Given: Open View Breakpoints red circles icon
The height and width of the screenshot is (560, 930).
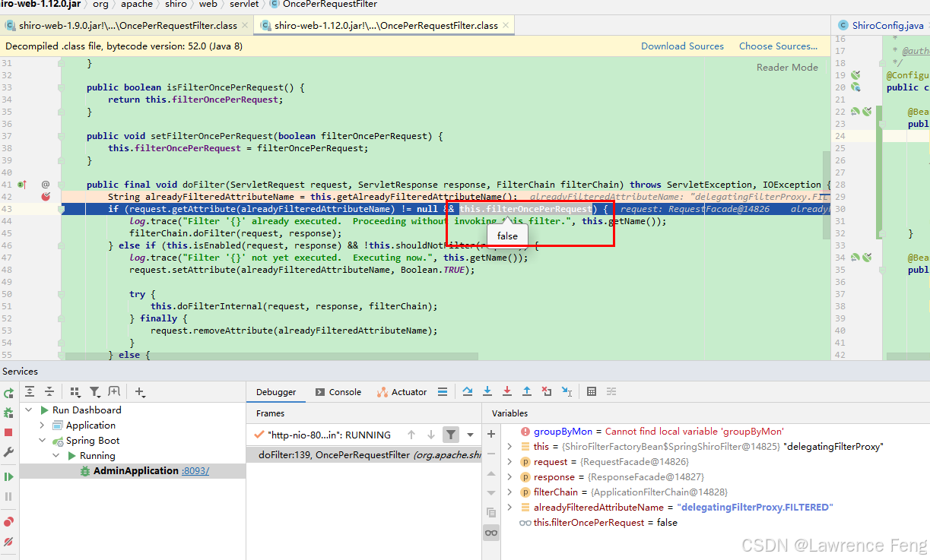Looking at the screenshot, I should (x=8, y=522).
